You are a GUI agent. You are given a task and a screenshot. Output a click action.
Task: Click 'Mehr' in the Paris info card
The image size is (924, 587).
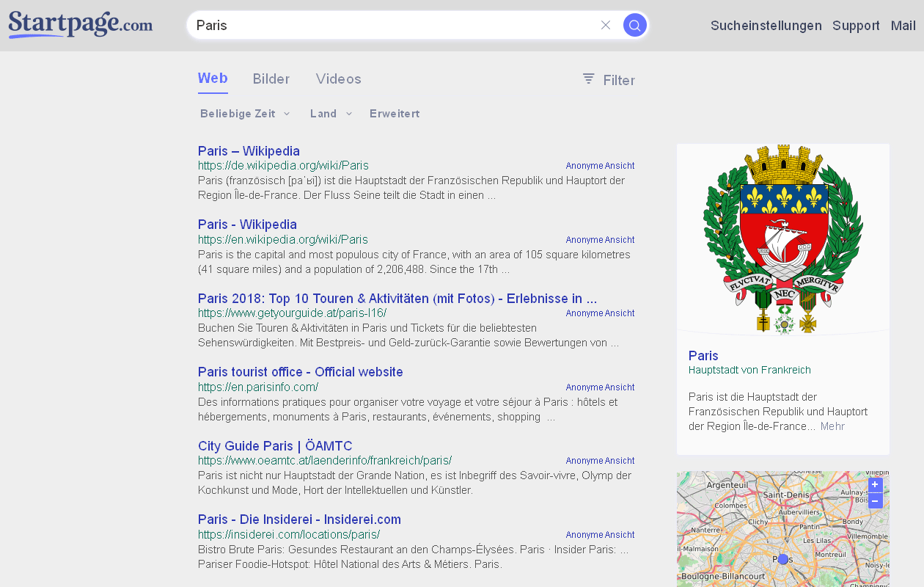tap(832, 426)
